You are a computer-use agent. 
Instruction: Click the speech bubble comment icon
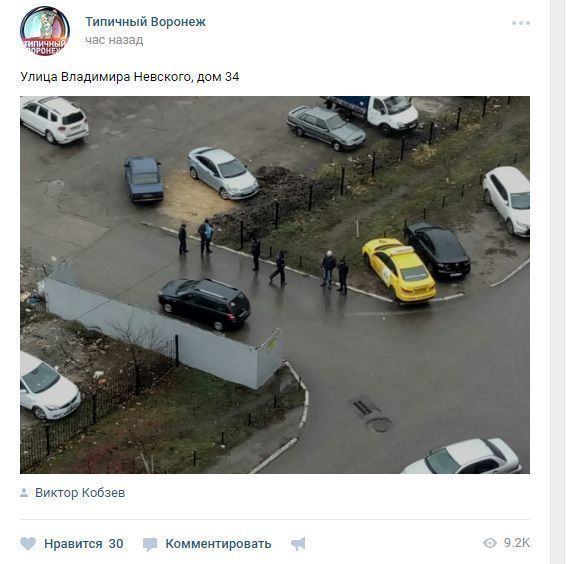click(150, 544)
